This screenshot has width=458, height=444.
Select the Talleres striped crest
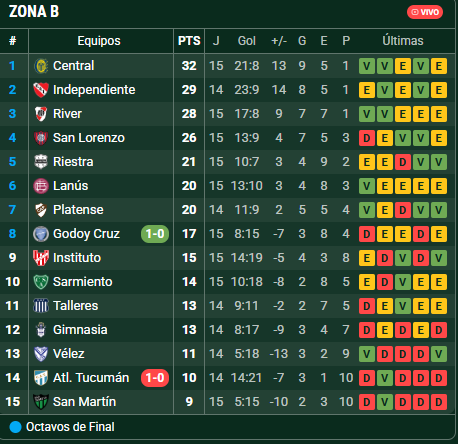tap(41, 306)
